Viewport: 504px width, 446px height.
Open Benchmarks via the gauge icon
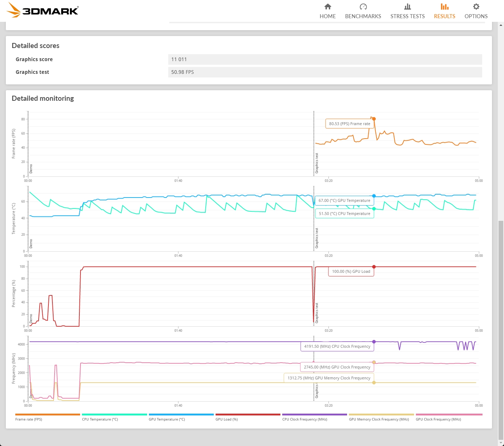point(363,7)
